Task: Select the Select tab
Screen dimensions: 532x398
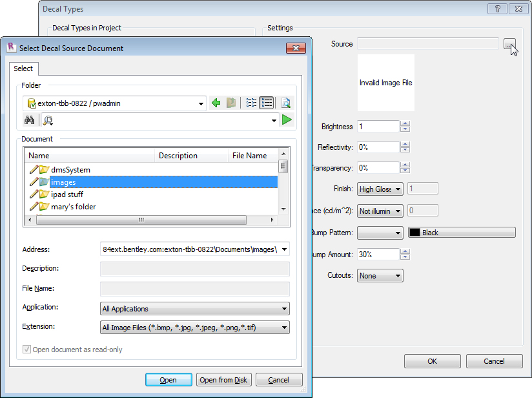Action: coord(23,68)
